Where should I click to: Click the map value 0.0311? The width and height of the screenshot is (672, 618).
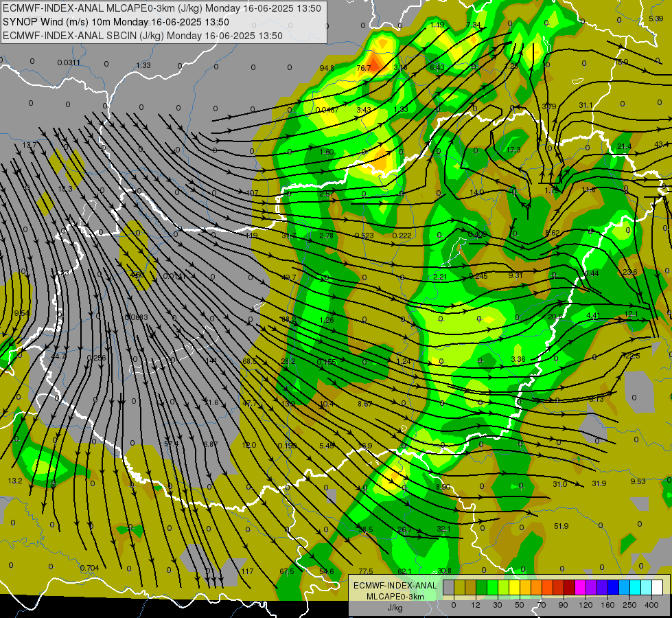pos(69,62)
